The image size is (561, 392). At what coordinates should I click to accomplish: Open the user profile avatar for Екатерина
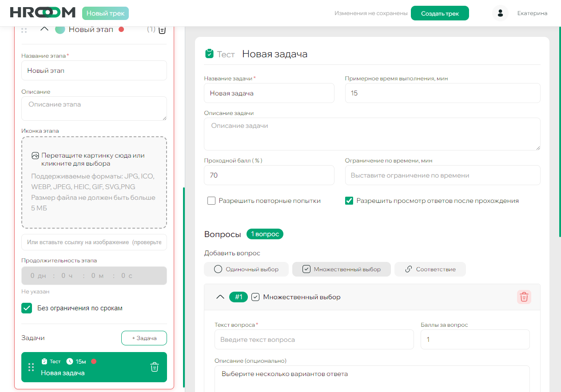tap(500, 13)
